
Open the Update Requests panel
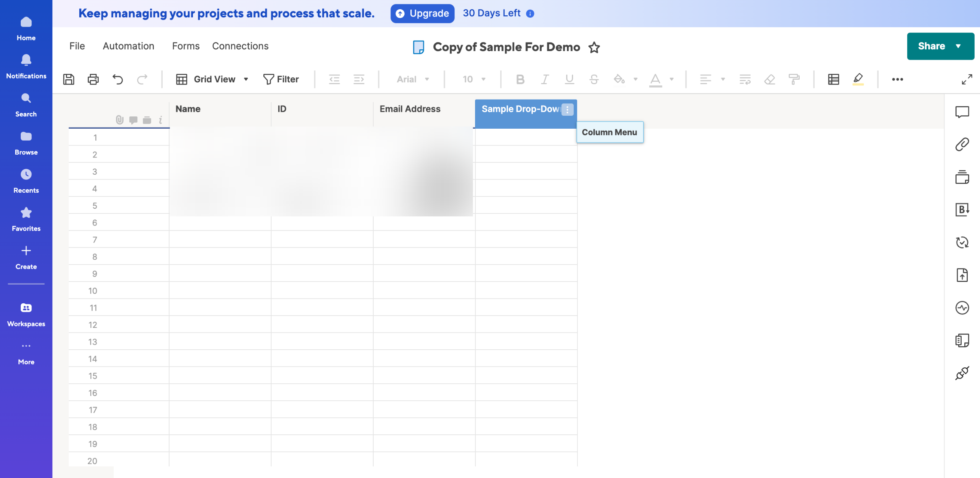963,242
